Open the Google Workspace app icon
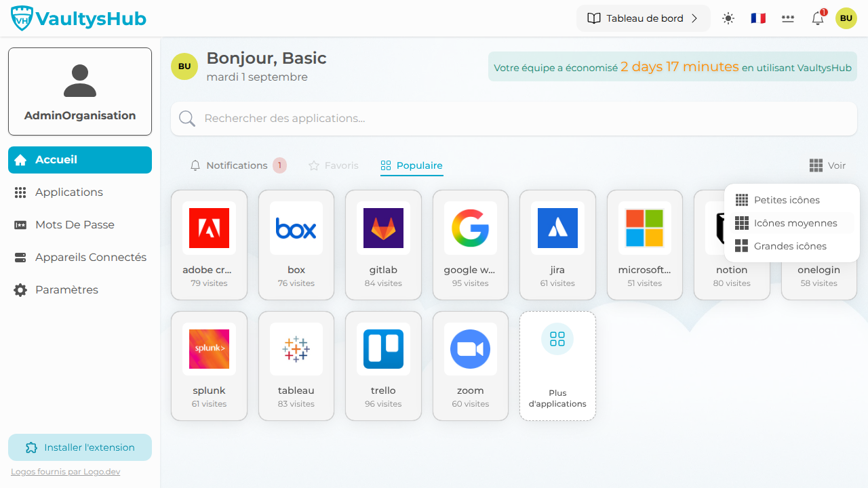 [x=471, y=228]
